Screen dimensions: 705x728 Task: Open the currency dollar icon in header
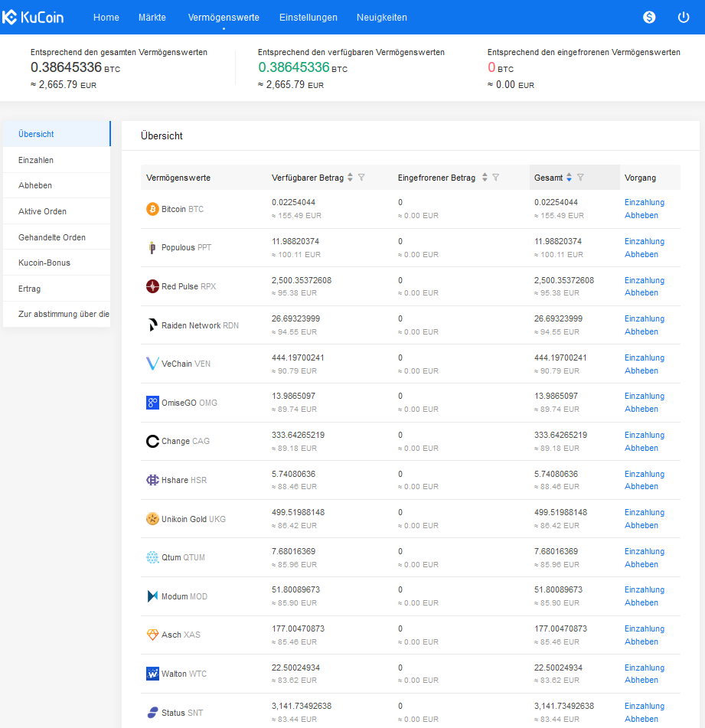click(649, 17)
